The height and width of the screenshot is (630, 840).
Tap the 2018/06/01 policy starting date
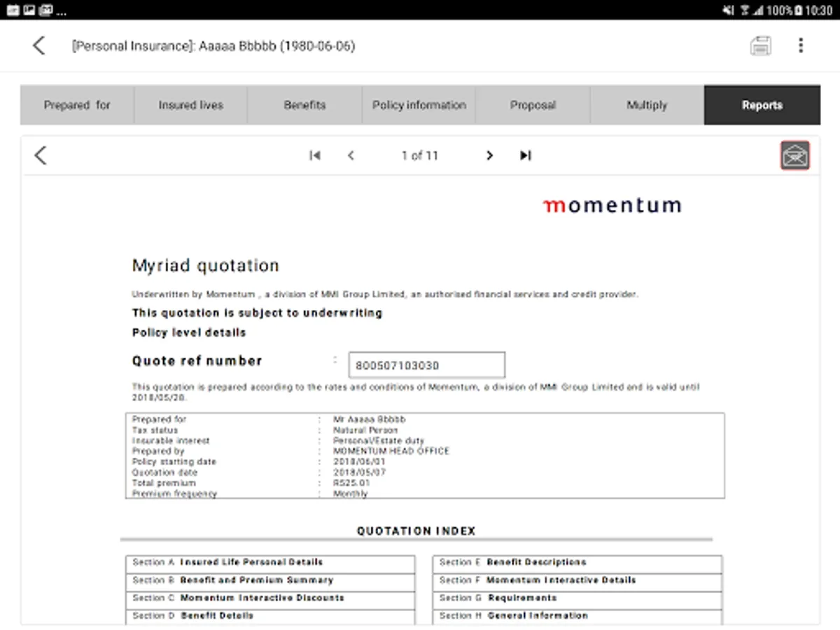coord(359,462)
